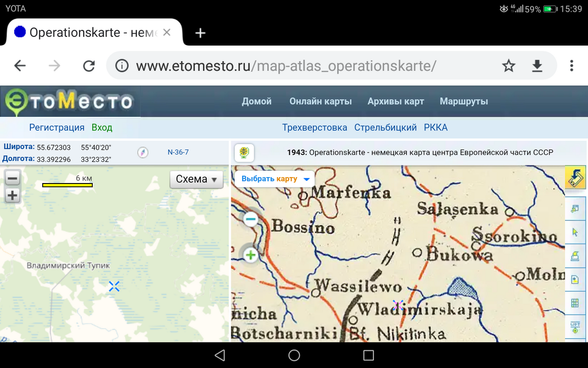This screenshot has width=588, height=368.
Task: Zoom out the left schematic map
Action: click(12, 179)
